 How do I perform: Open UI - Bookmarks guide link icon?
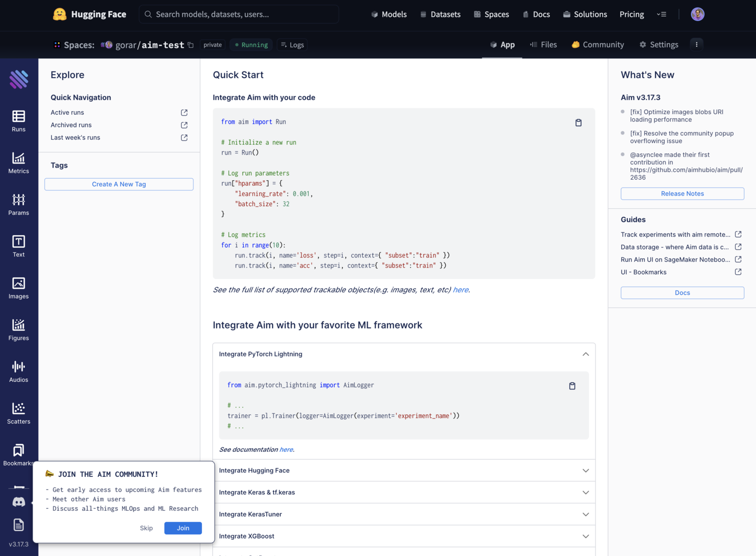point(738,272)
